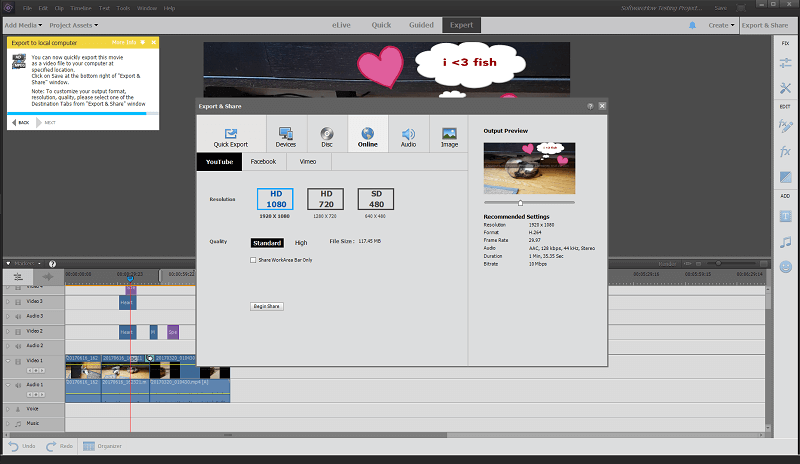Open the Organizer icon

[89, 446]
